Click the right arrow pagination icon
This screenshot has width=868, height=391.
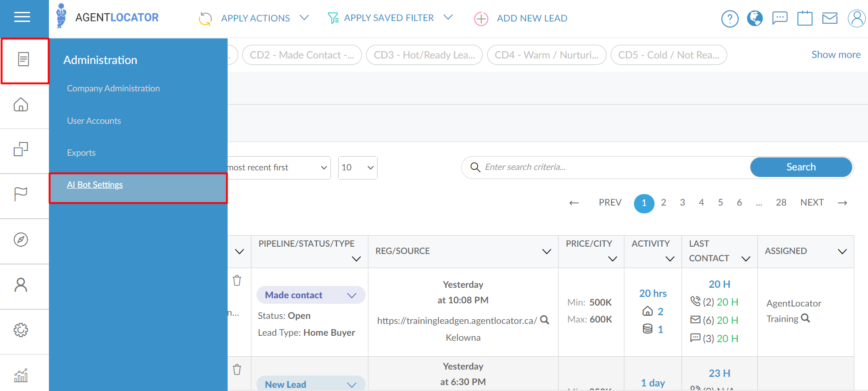842,203
